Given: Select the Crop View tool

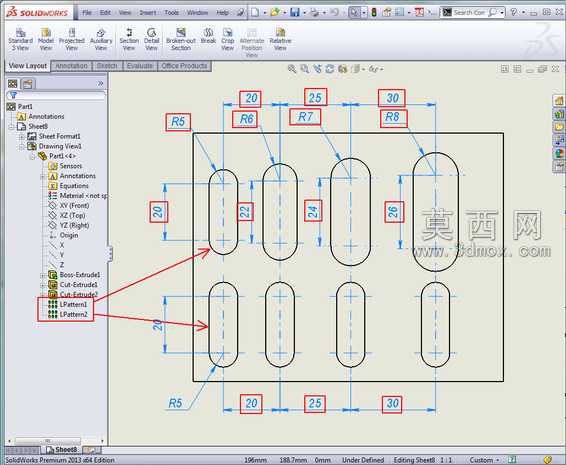Looking at the screenshot, I should pos(228,39).
